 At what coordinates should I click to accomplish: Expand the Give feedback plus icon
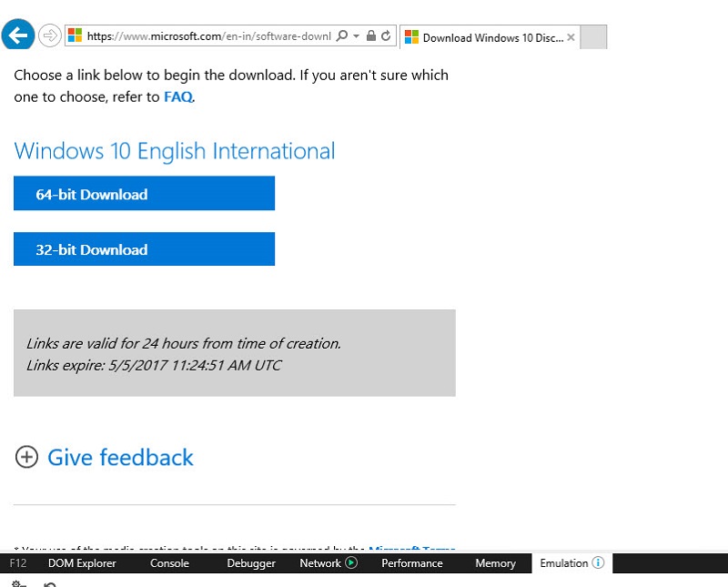26,457
